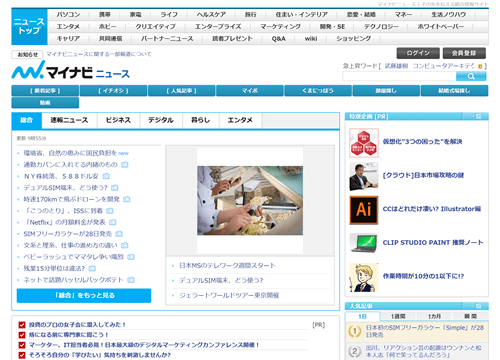Viewport: 500px width, 360px height.
Task: Click the silver number 2 ranking badge
Action: click(355, 351)
